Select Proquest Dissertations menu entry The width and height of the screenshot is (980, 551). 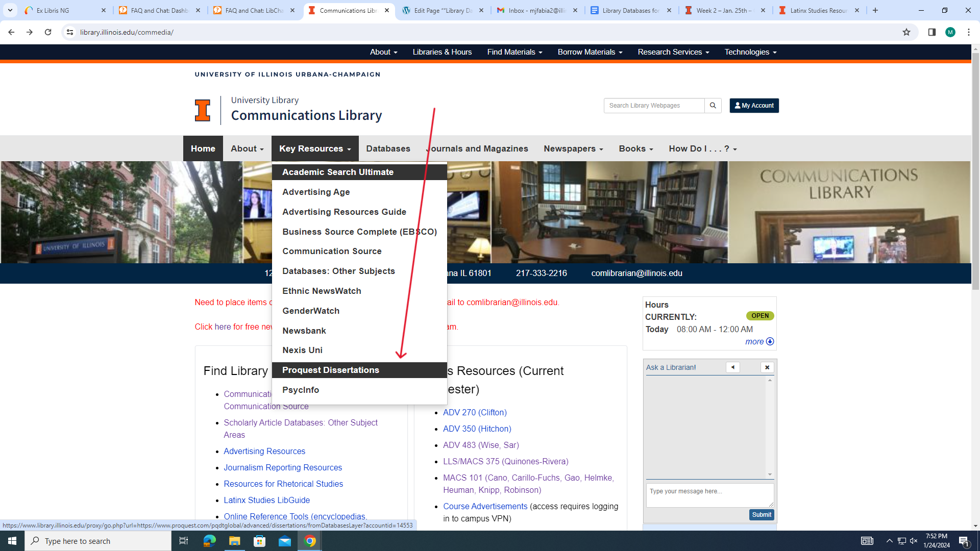pos(330,370)
